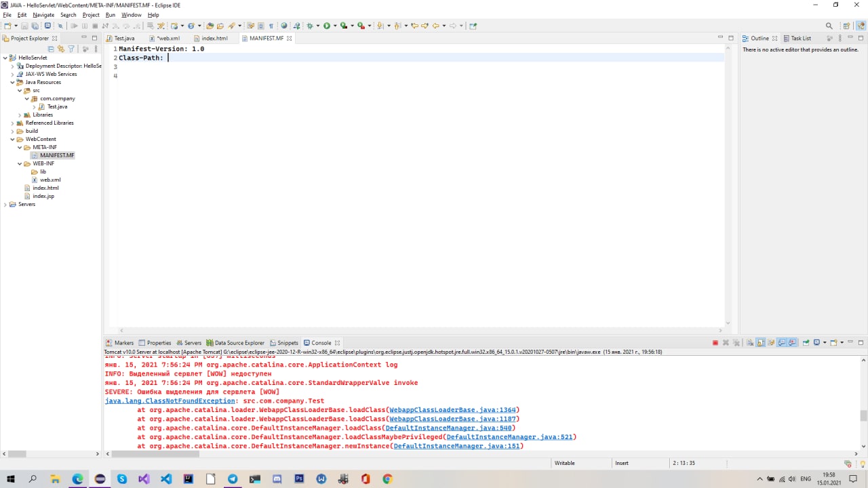
Task: Open Display Selected Console dropdown arrow
Action: pos(825,343)
